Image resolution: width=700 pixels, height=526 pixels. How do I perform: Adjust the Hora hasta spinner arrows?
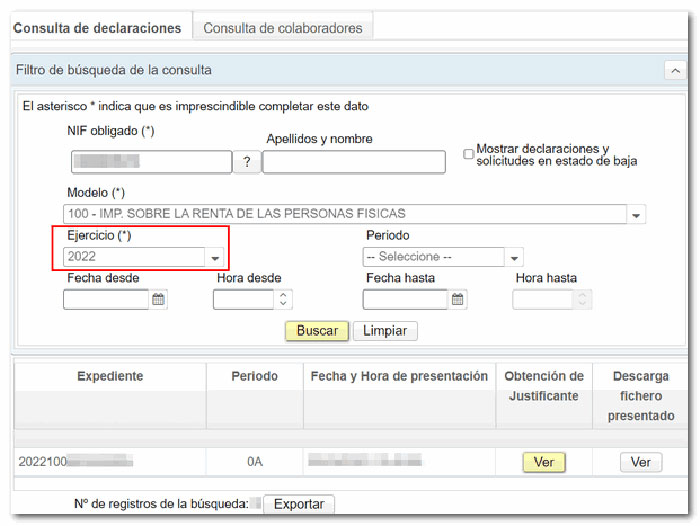pyautogui.click(x=582, y=299)
